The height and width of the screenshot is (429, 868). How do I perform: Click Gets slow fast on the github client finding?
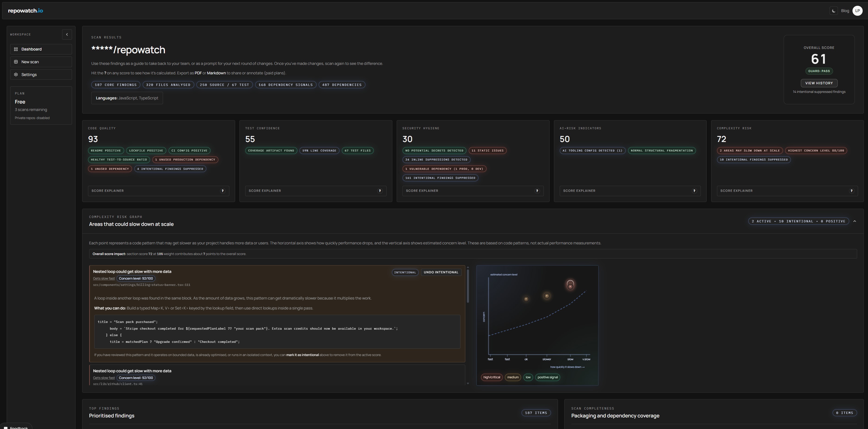tap(104, 378)
